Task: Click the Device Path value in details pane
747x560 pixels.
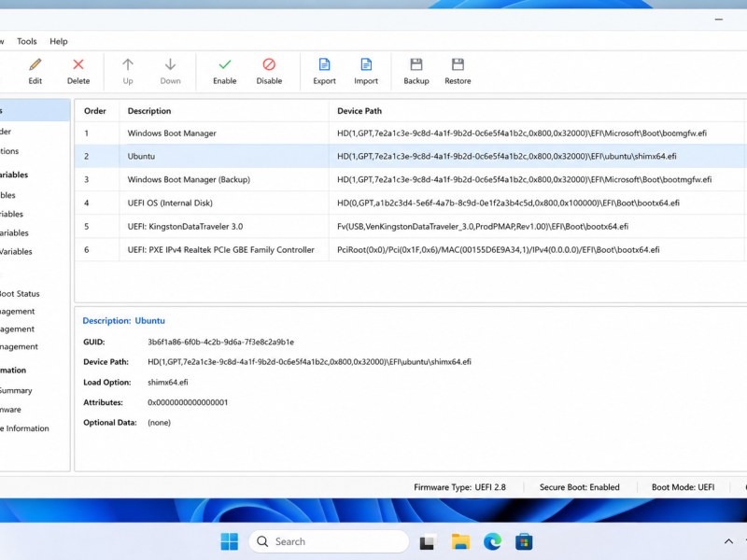Action: (x=309, y=362)
